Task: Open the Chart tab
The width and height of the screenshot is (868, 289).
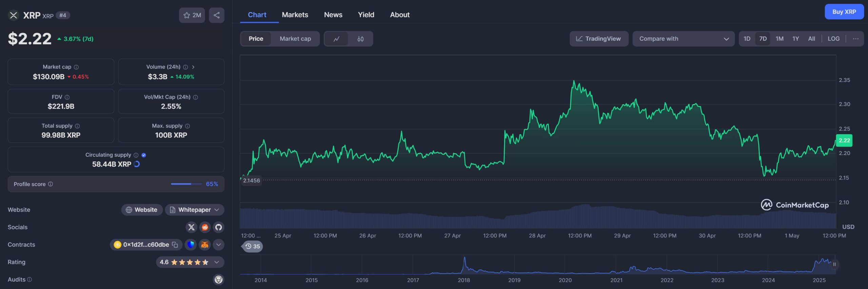Action: (257, 15)
